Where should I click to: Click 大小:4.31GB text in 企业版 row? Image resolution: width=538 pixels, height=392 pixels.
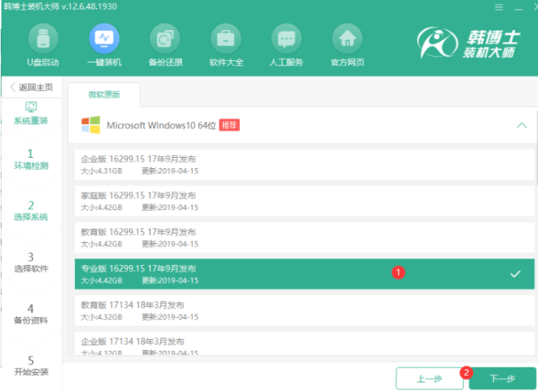tap(101, 171)
